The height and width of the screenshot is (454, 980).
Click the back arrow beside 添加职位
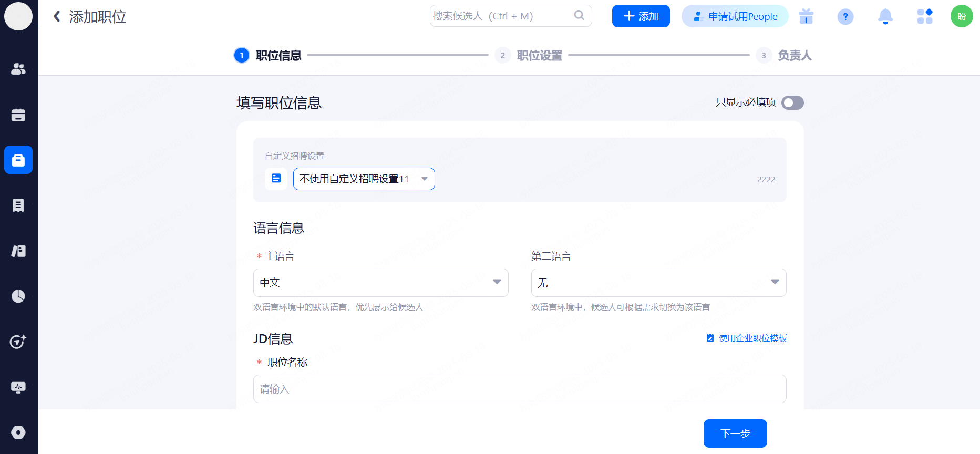click(57, 16)
